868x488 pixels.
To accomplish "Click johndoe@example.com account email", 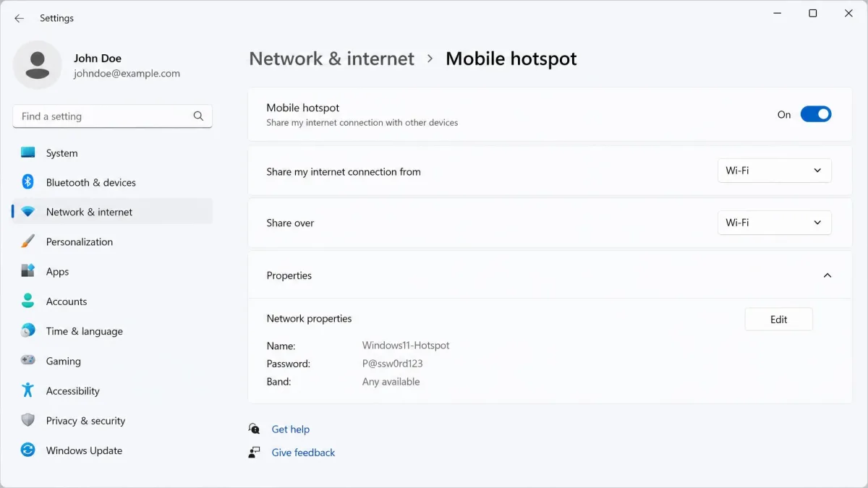I will coord(127,73).
